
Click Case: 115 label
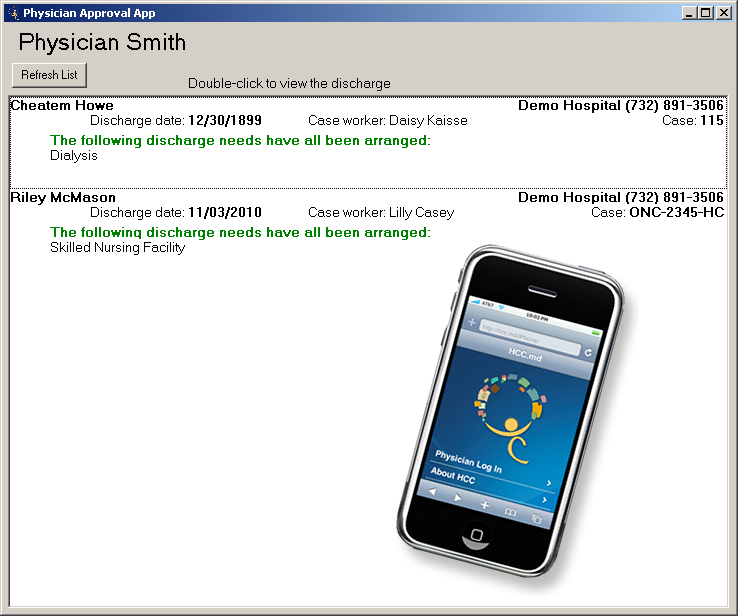(693, 120)
